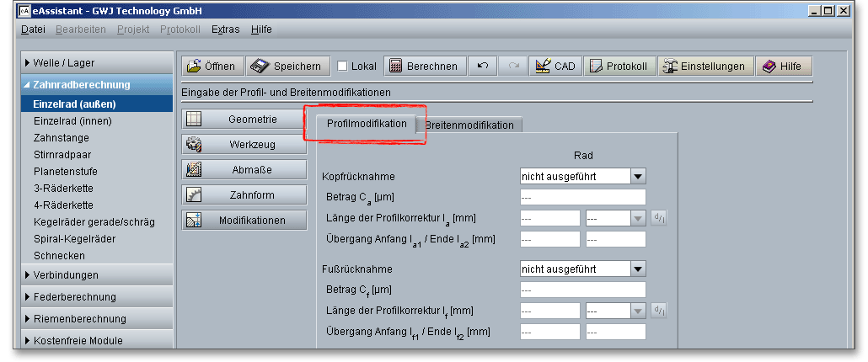868x362 pixels.
Task: Open Einstellungen settings button
Action: tap(705, 67)
